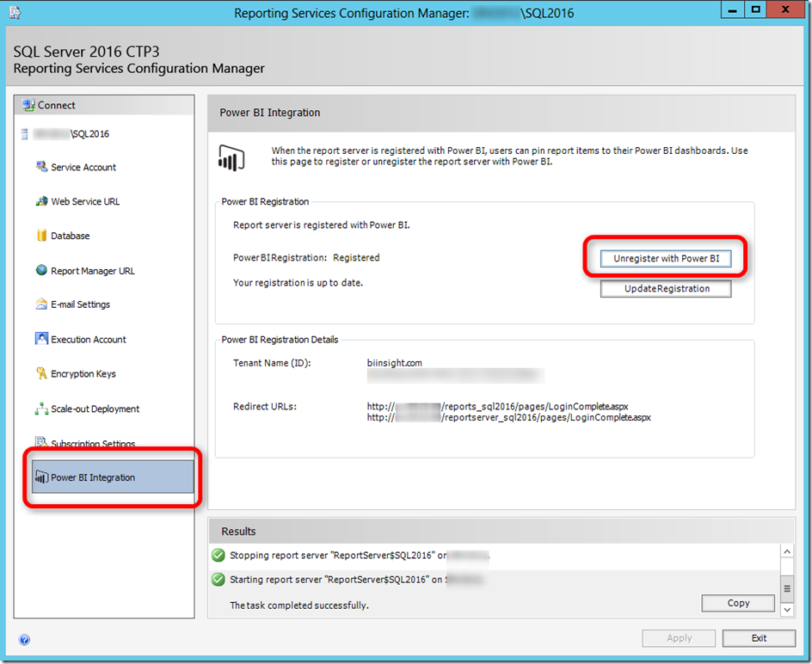
Task: Open the Execution Account page
Action: tap(88, 340)
